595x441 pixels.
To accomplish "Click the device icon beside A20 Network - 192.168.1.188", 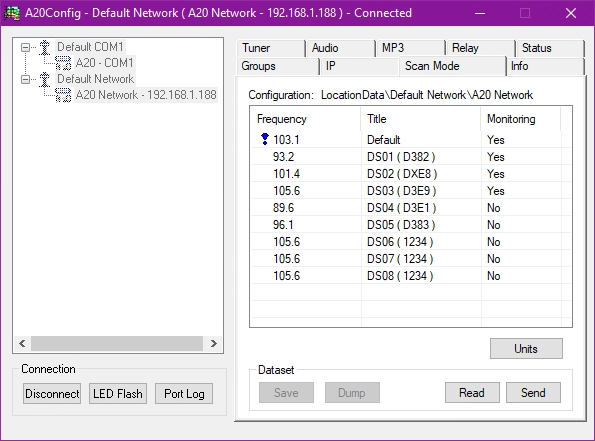I will [63, 95].
